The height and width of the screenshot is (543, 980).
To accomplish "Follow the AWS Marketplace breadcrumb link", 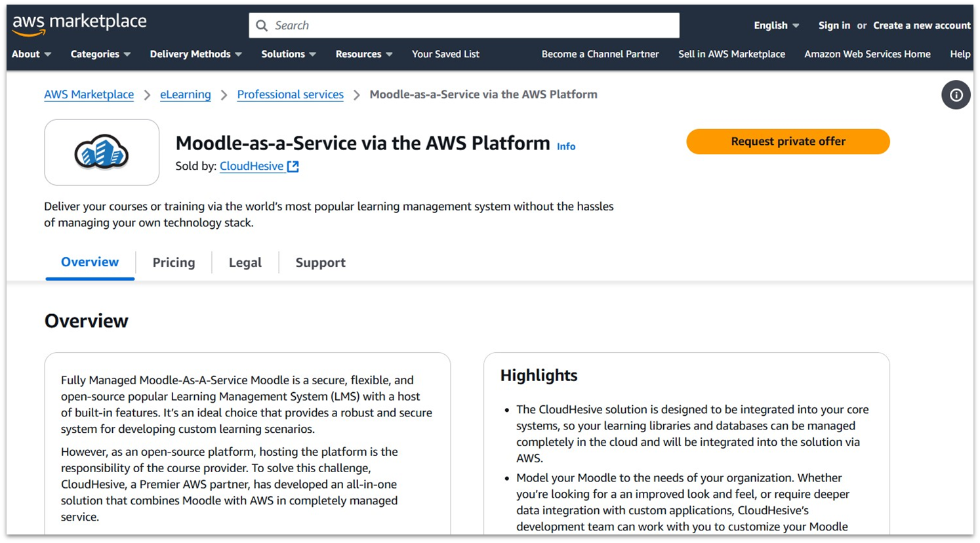I will tap(89, 94).
